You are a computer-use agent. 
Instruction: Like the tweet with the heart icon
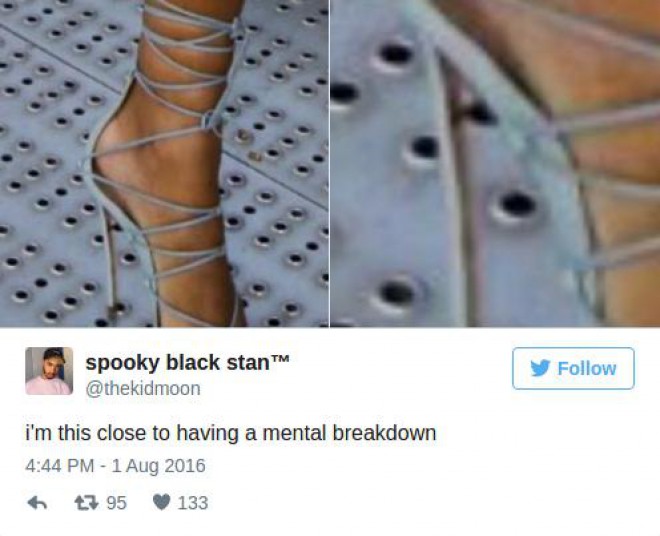[x=161, y=502]
